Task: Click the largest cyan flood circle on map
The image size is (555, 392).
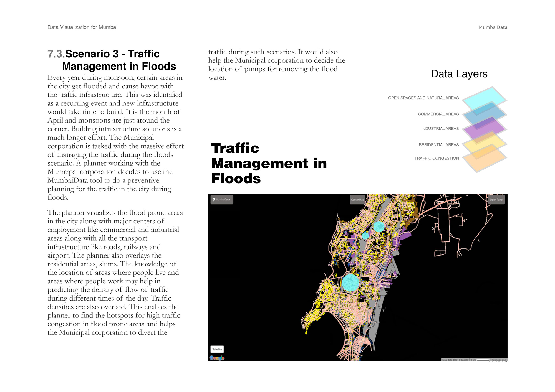Action: coord(350,283)
